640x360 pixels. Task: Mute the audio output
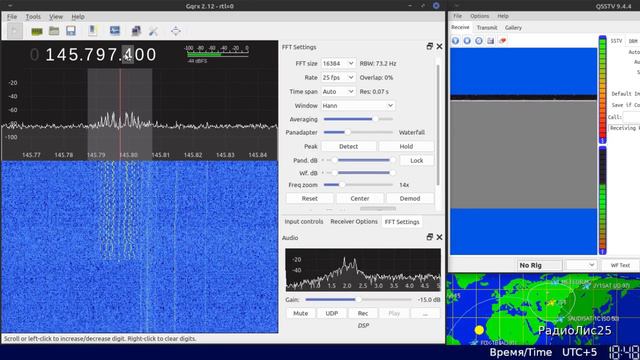tap(300, 313)
